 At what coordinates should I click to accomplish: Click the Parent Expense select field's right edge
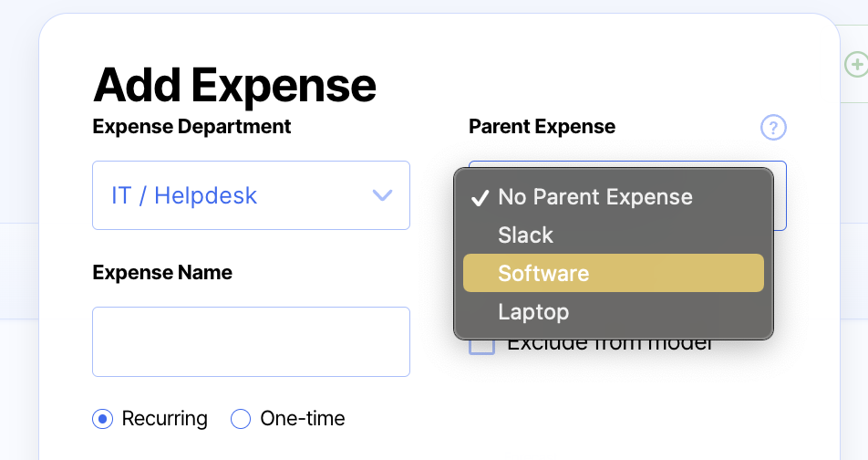point(780,195)
